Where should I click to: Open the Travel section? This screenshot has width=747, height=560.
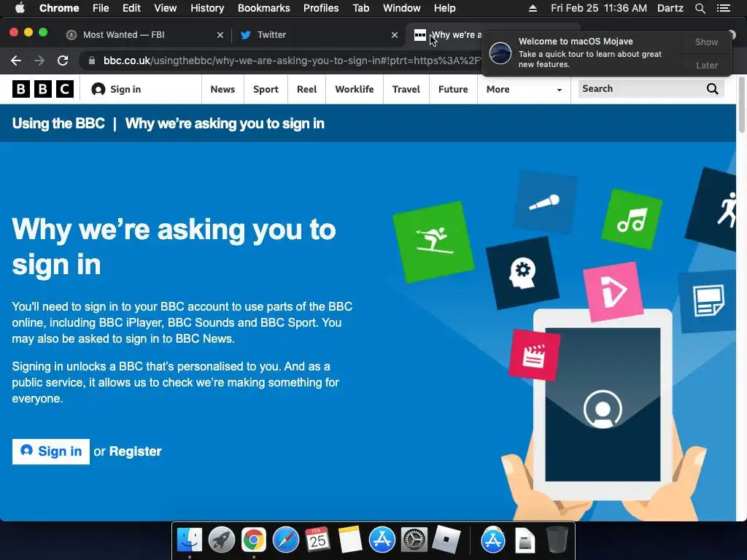(x=406, y=89)
